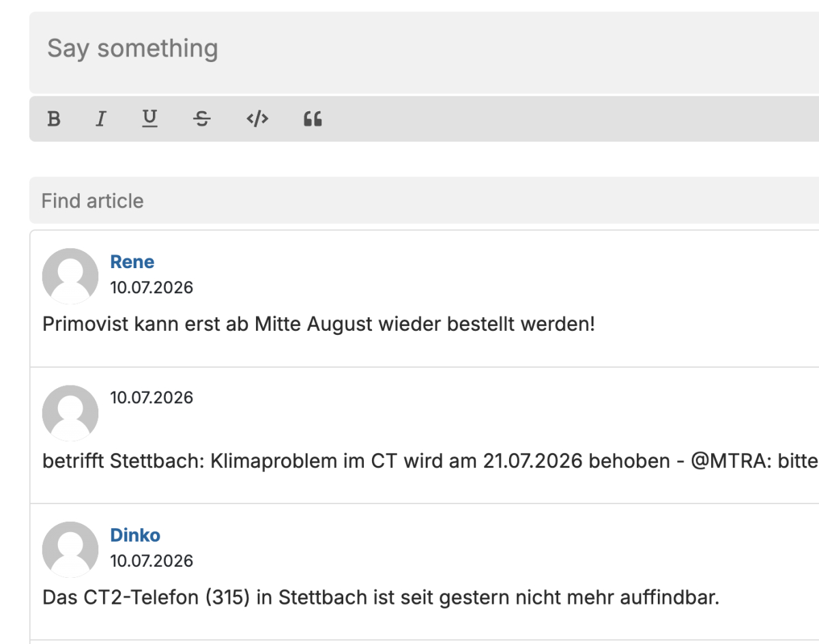Click the date under Dinko's name
Screen dimensions: 819x644
pyautogui.click(x=152, y=561)
